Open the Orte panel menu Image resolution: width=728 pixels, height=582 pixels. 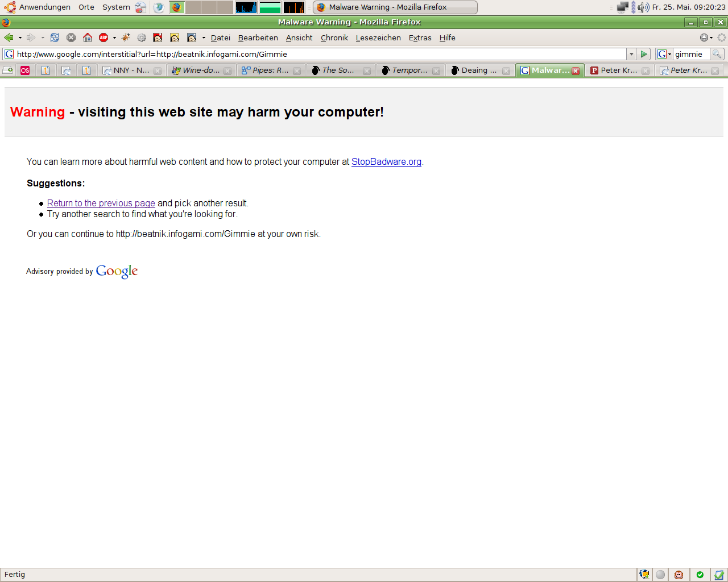[x=86, y=7]
